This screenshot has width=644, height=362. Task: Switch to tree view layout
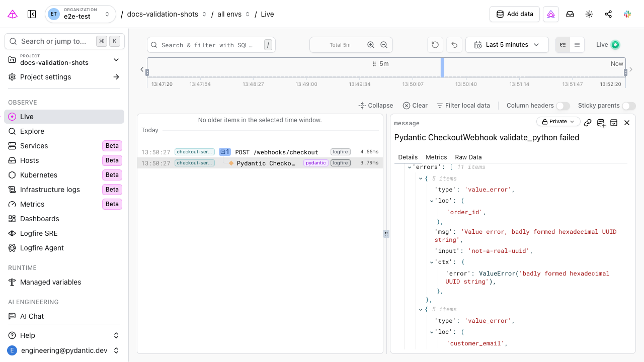[x=563, y=45]
